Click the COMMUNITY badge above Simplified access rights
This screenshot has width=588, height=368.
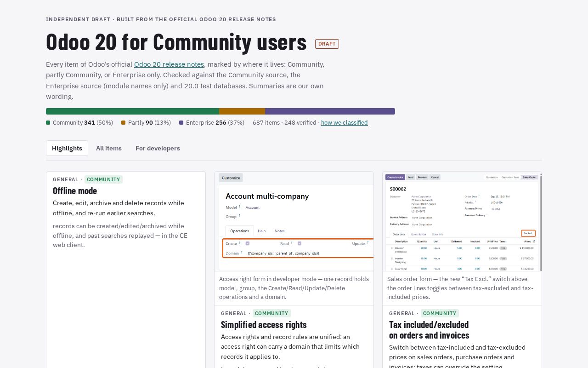point(271,313)
